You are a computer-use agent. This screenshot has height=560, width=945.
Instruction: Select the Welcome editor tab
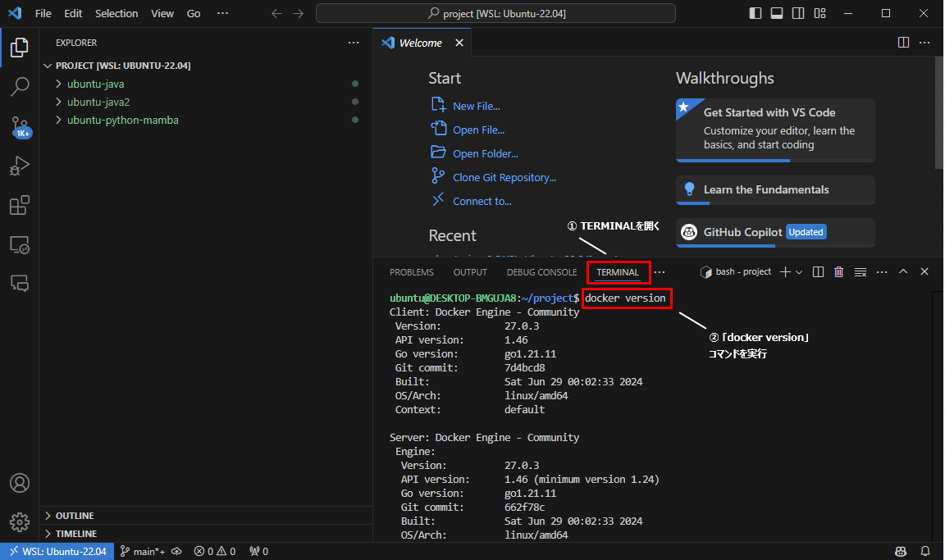click(x=421, y=43)
